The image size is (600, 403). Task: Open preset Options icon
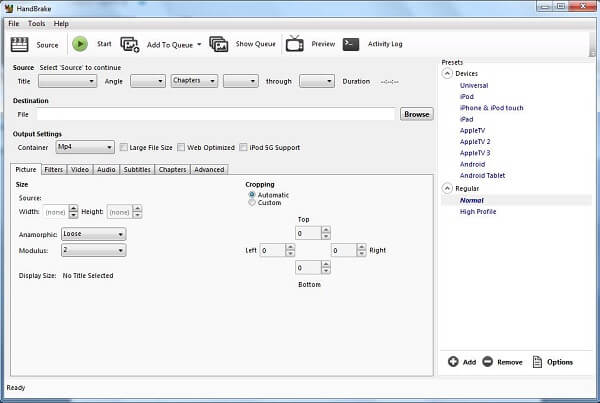click(x=537, y=361)
